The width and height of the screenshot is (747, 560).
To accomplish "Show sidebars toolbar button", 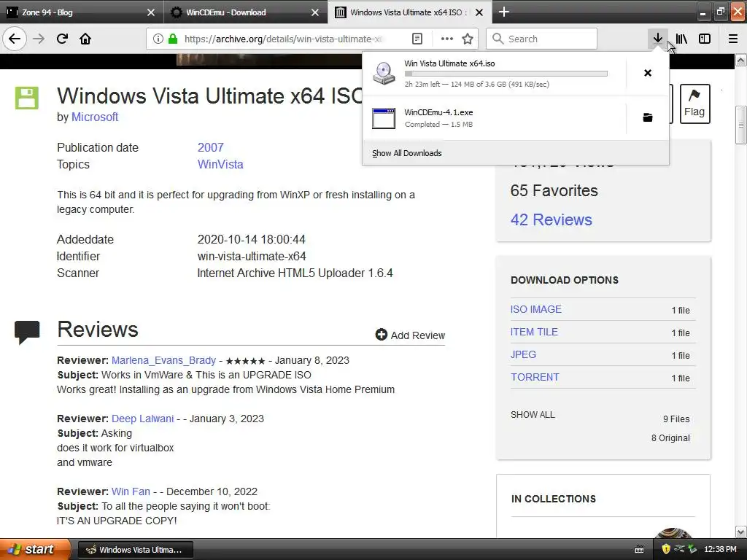I will click(705, 39).
